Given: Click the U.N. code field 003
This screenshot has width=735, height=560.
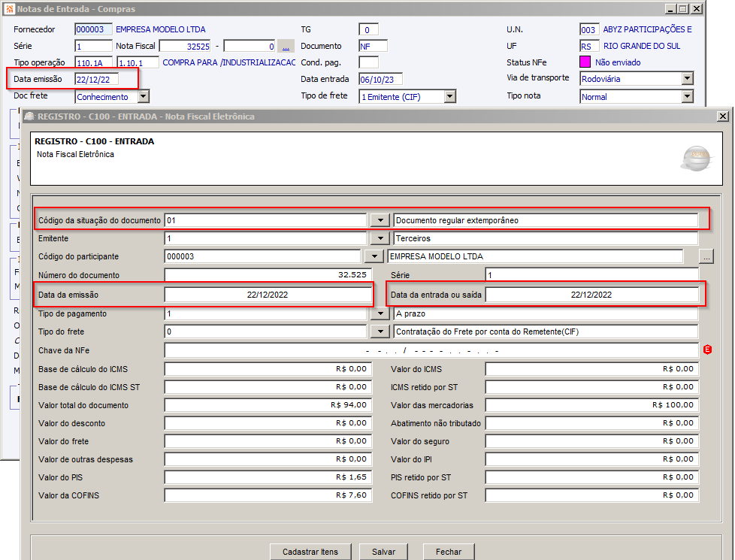Looking at the screenshot, I should click(x=588, y=29).
